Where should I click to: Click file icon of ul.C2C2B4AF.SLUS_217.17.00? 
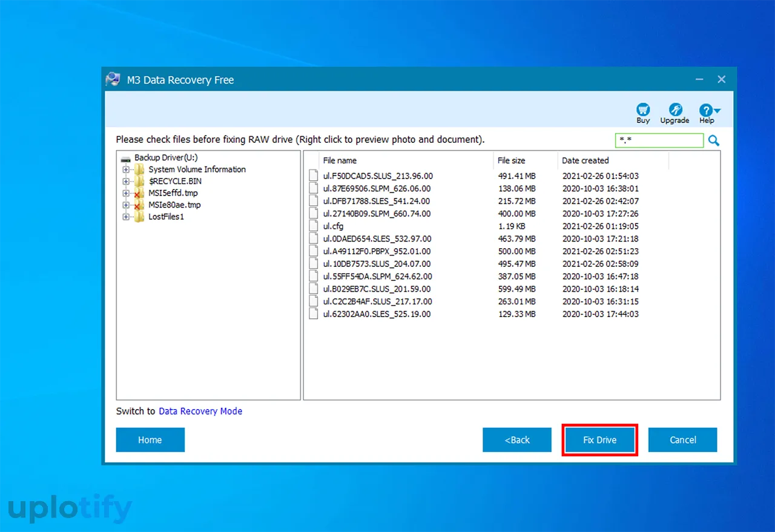(x=313, y=301)
